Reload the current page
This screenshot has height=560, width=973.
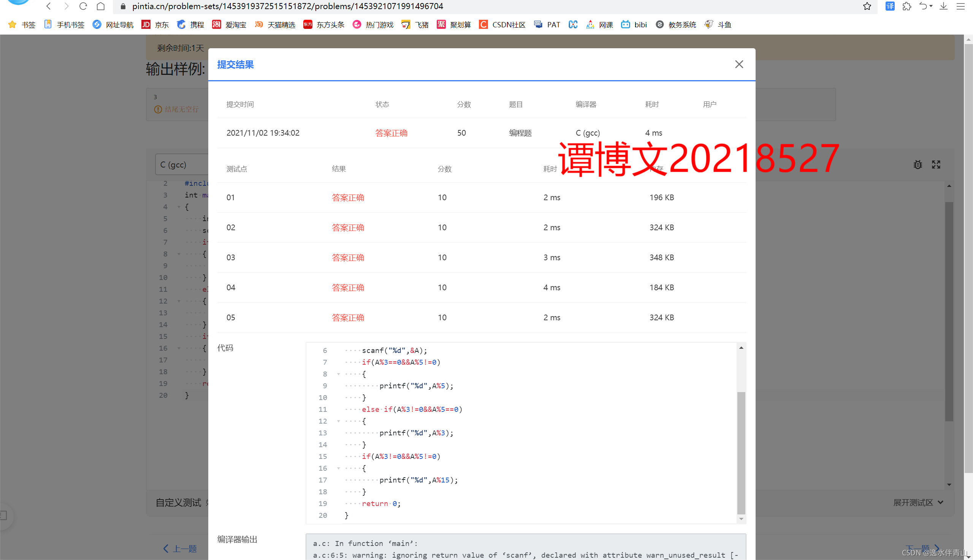coord(83,6)
